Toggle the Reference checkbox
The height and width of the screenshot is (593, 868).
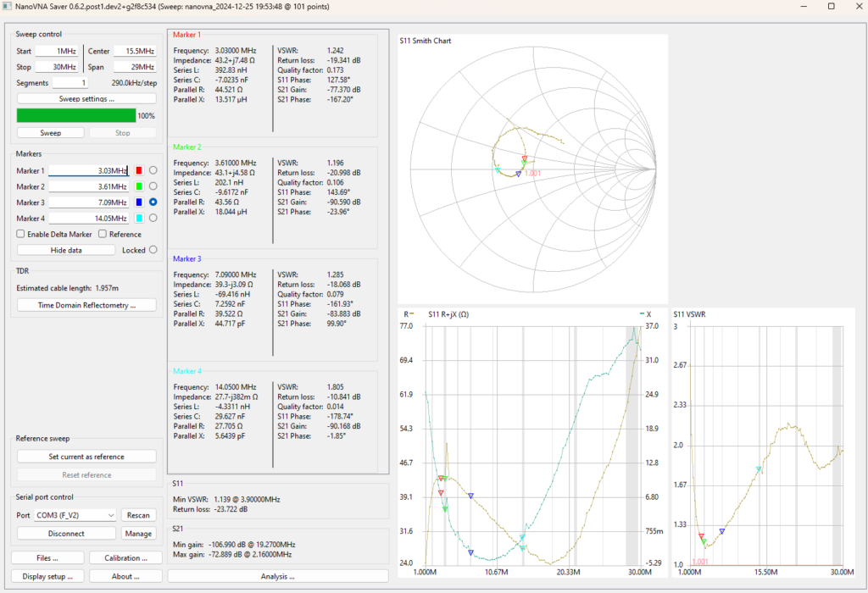103,234
